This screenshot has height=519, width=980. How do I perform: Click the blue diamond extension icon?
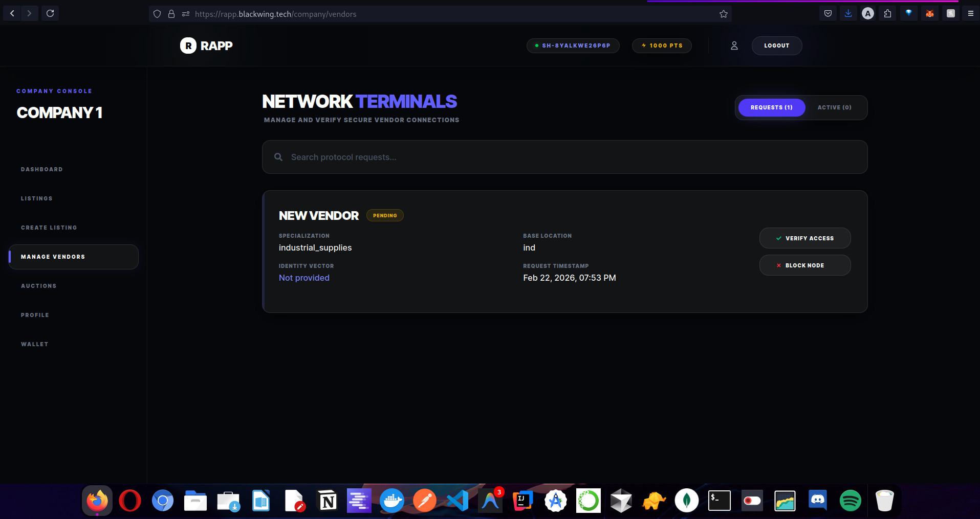click(x=909, y=13)
